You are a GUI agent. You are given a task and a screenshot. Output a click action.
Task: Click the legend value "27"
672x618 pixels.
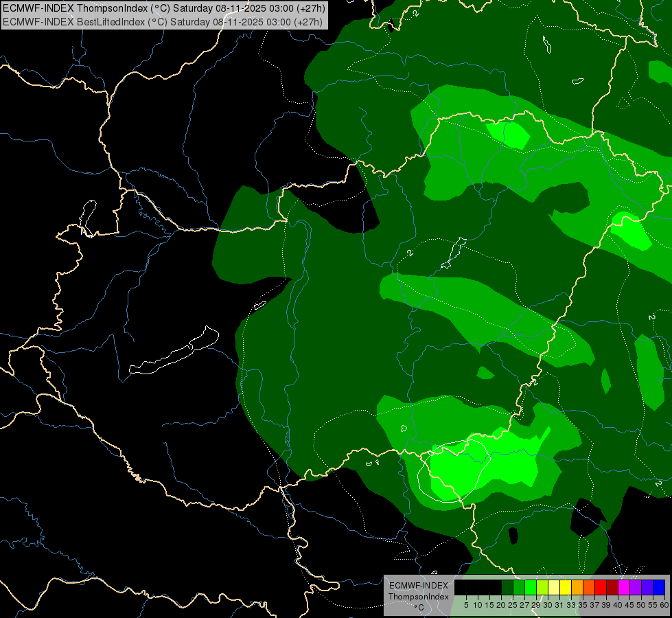(524, 605)
